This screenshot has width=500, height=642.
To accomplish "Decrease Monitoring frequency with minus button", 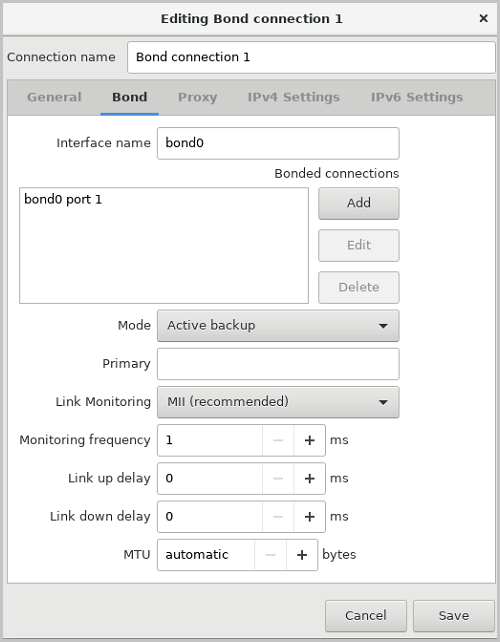I will pyautogui.click(x=278, y=440).
